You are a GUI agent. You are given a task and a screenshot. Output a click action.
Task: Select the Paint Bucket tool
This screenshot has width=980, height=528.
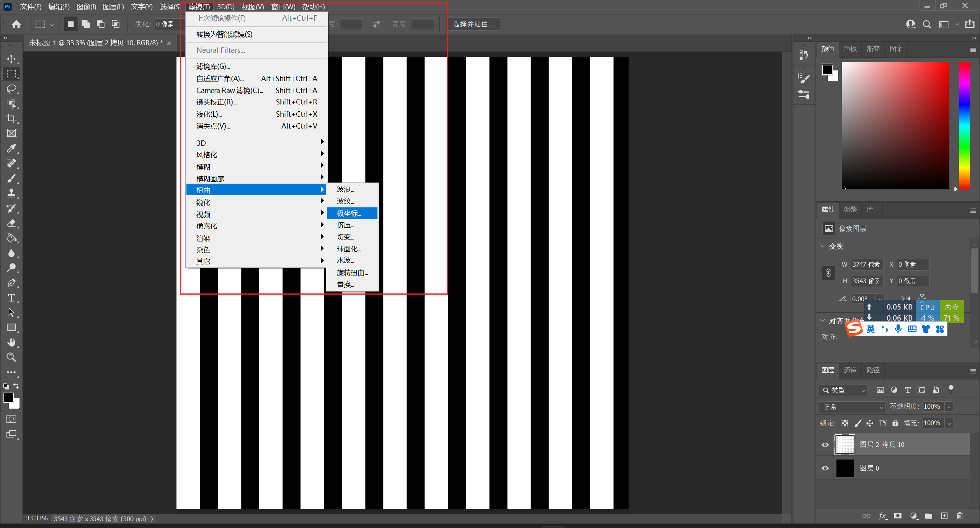(11, 238)
